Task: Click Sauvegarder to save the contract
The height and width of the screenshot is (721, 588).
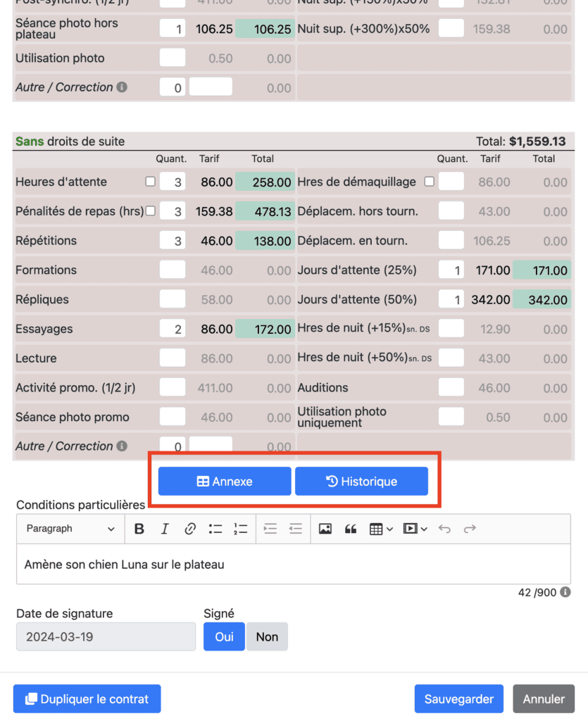Action: 458,699
